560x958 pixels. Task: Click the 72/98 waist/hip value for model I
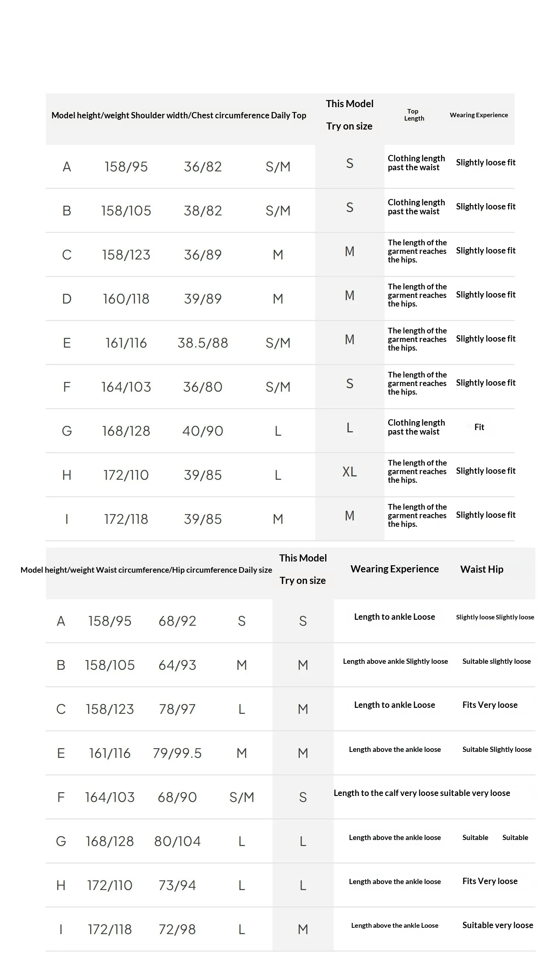point(177,930)
